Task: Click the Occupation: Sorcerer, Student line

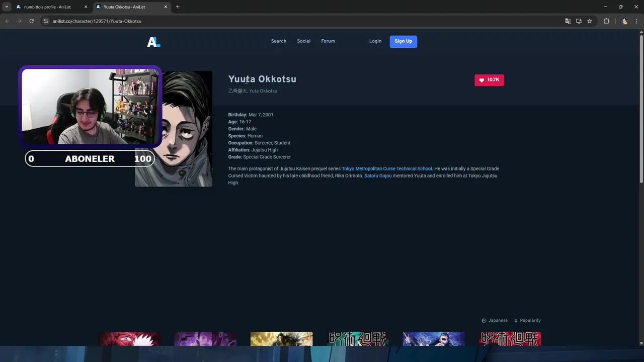Action: [259, 143]
